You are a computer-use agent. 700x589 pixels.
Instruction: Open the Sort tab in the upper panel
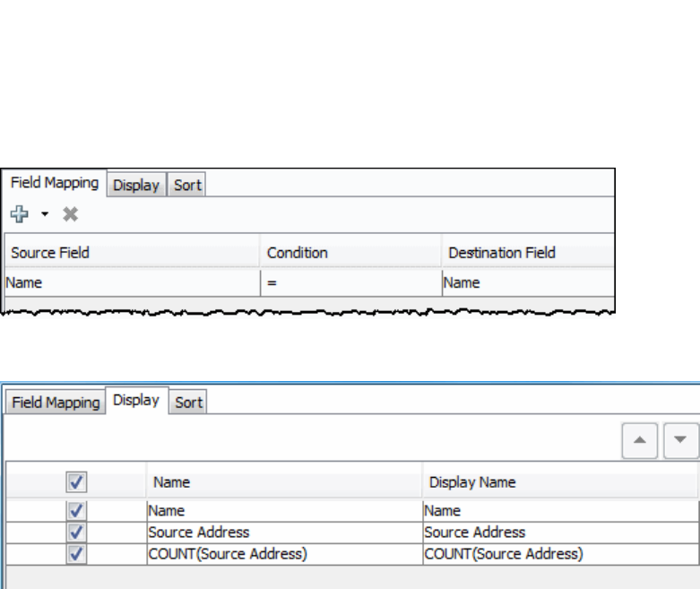pyautogui.click(x=188, y=186)
